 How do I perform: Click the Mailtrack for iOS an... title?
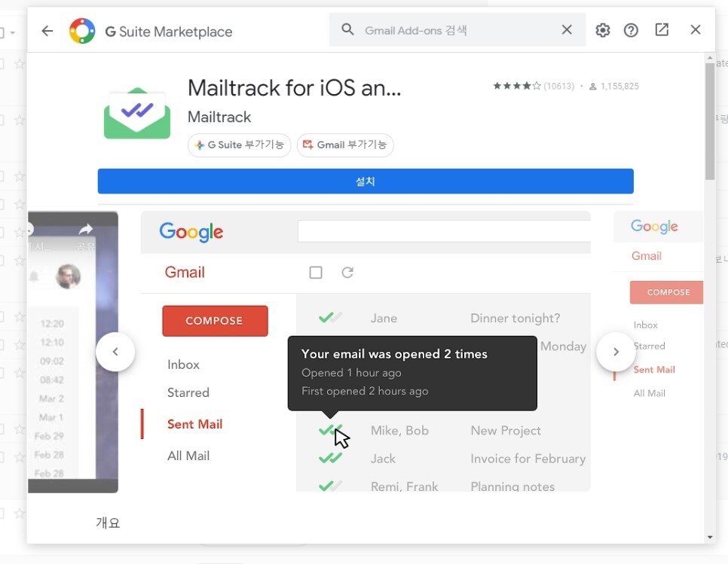(x=295, y=88)
